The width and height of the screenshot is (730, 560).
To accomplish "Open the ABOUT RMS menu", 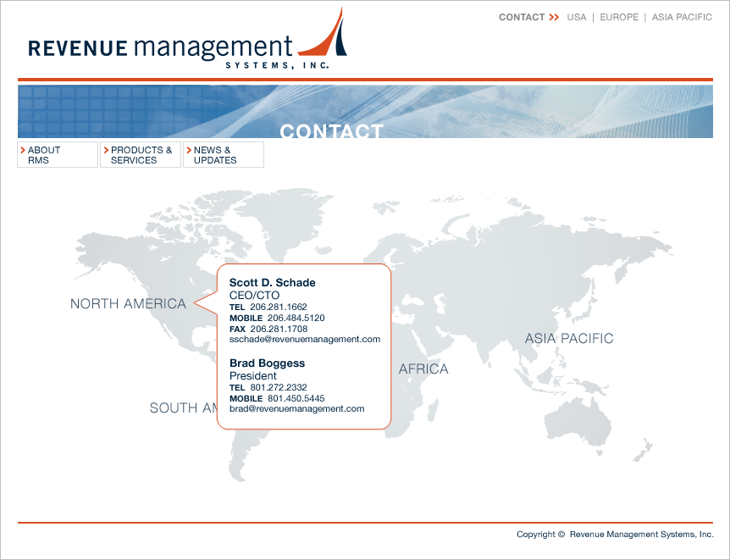I will point(58,155).
